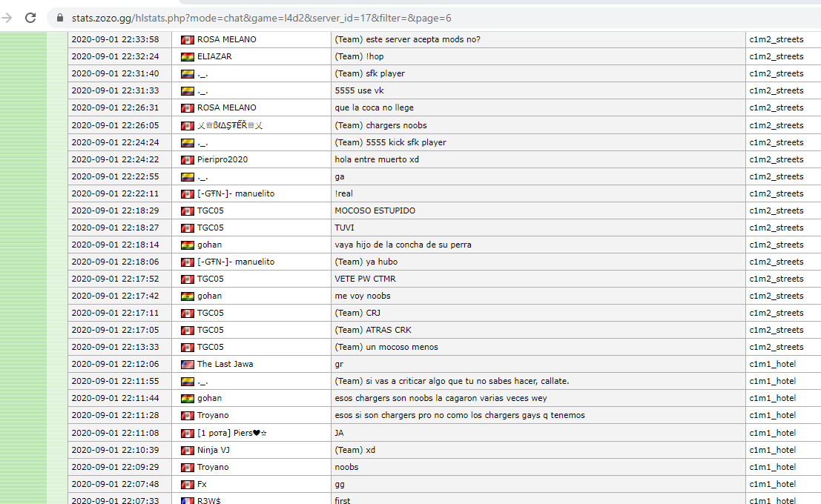This screenshot has height=504, width=821.
Task: Click the browser forward arrow
Action: pyautogui.click(x=7, y=18)
